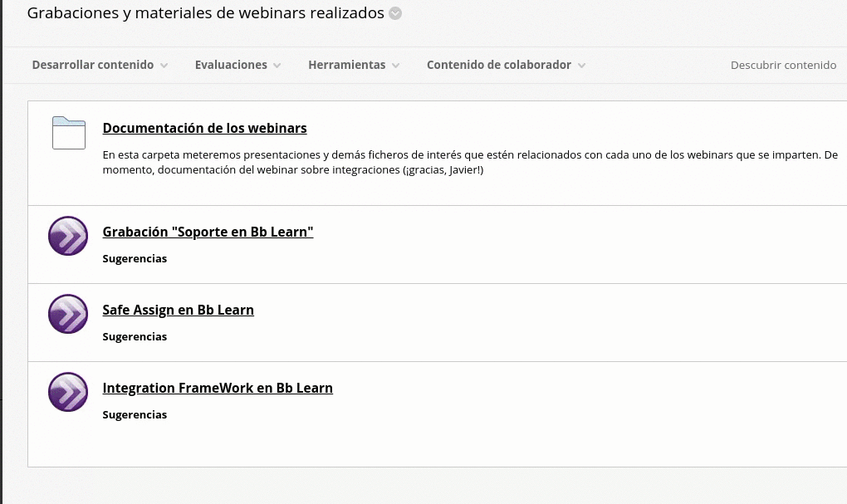This screenshot has height=504, width=847.
Task: Open the options chevron next to the page title
Action: pyautogui.click(x=395, y=13)
